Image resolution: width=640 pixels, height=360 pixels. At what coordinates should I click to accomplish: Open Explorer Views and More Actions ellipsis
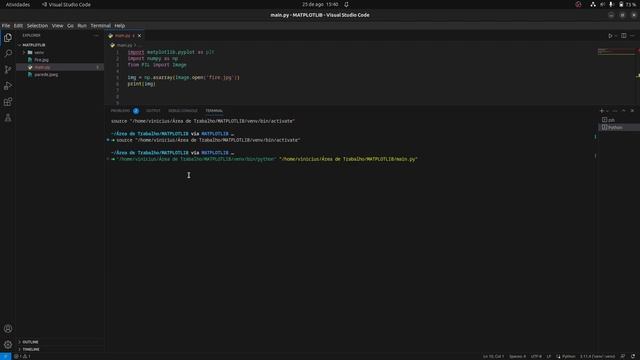pyautogui.click(x=96, y=36)
